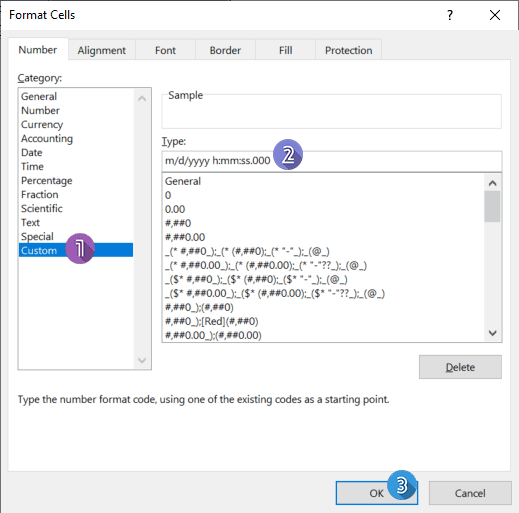This screenshot has height=513, width=519.
Task: Delete the selected custom format
Action: point(460,367)
